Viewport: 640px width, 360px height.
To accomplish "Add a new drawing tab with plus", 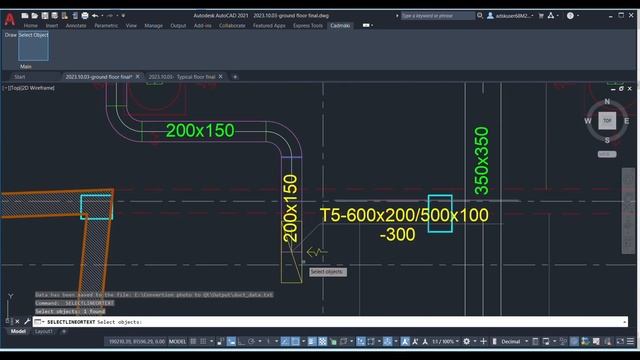I will [x=235, y=77].
